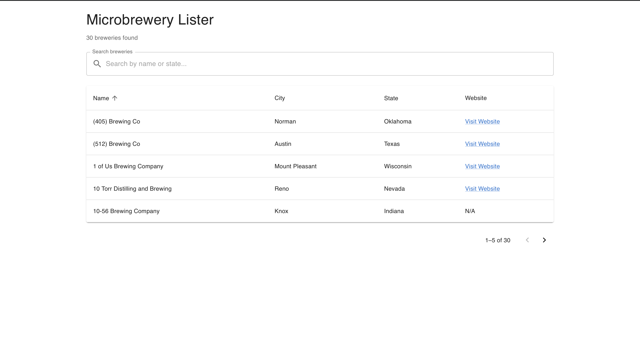Visit 10 Torr Distilling website link

(482, 189)
